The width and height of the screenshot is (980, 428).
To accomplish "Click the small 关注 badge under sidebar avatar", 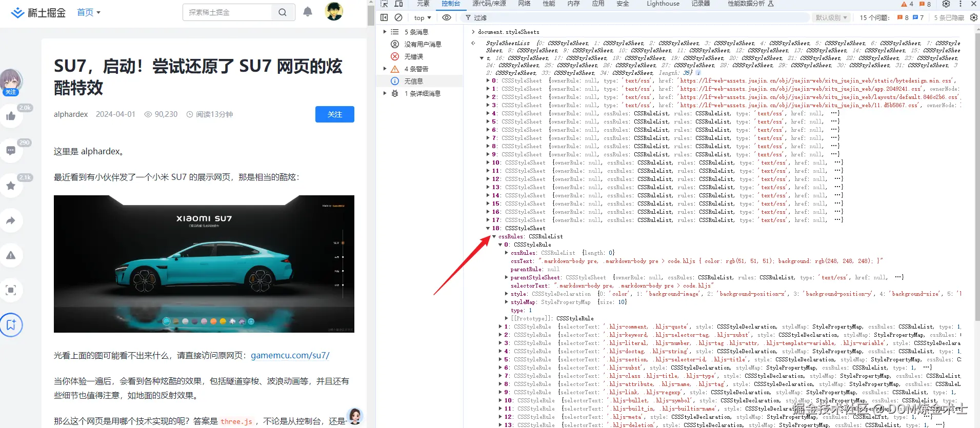I will pos(11,92).
